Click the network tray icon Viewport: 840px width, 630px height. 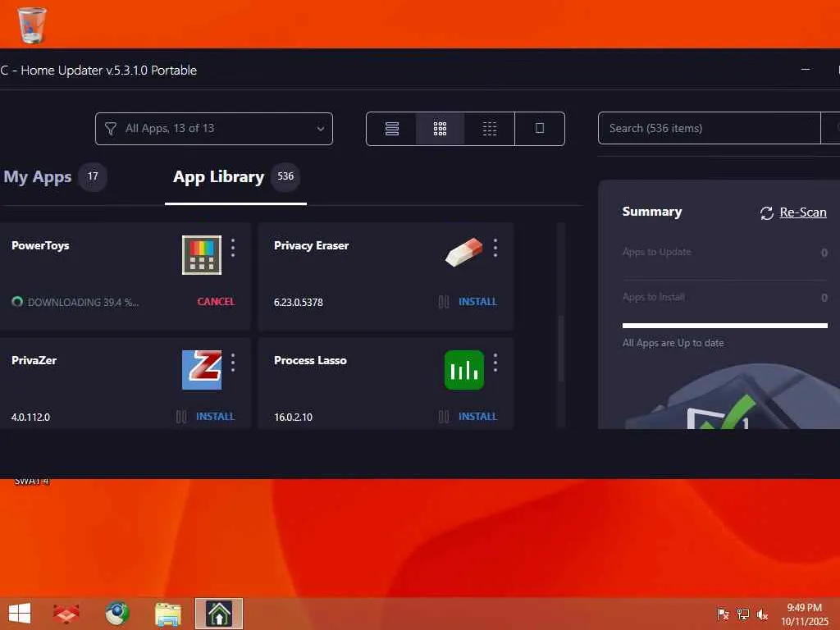(743, 614)
